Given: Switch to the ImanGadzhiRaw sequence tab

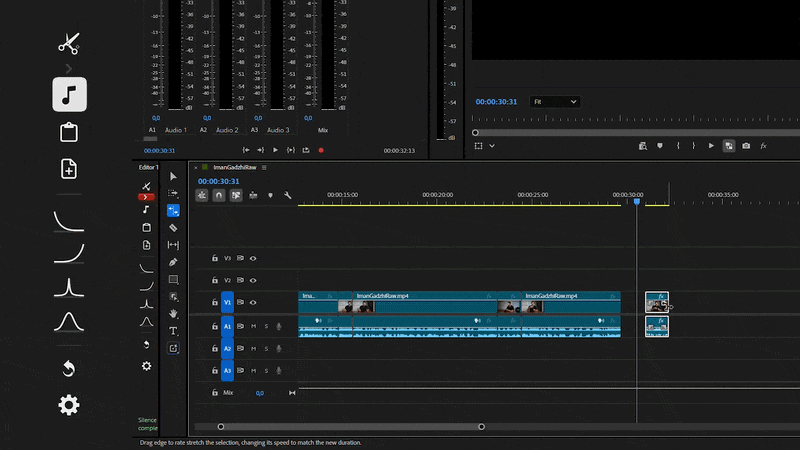Looking at the screenshot, I should pos(235,167).
